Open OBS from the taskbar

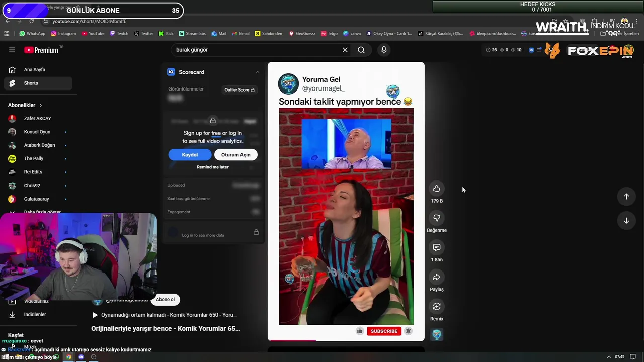coord(94,357)
